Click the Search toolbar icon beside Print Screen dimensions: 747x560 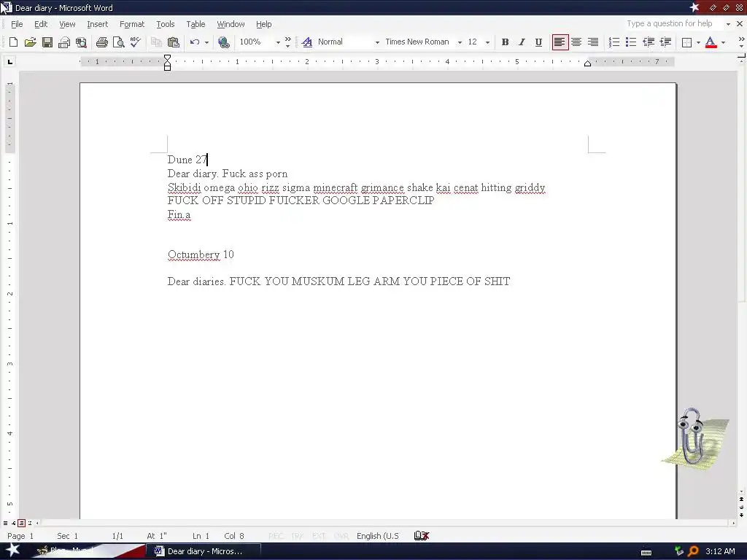point(81,42)
